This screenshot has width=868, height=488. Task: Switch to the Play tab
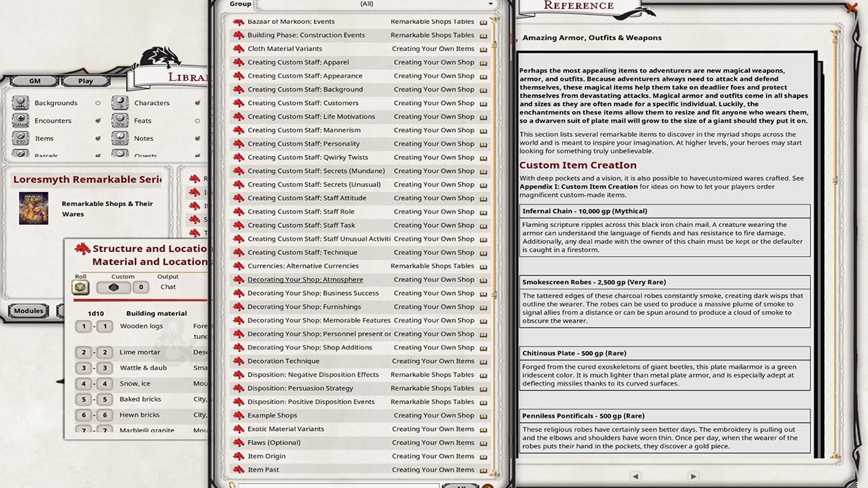pos(85,81)
